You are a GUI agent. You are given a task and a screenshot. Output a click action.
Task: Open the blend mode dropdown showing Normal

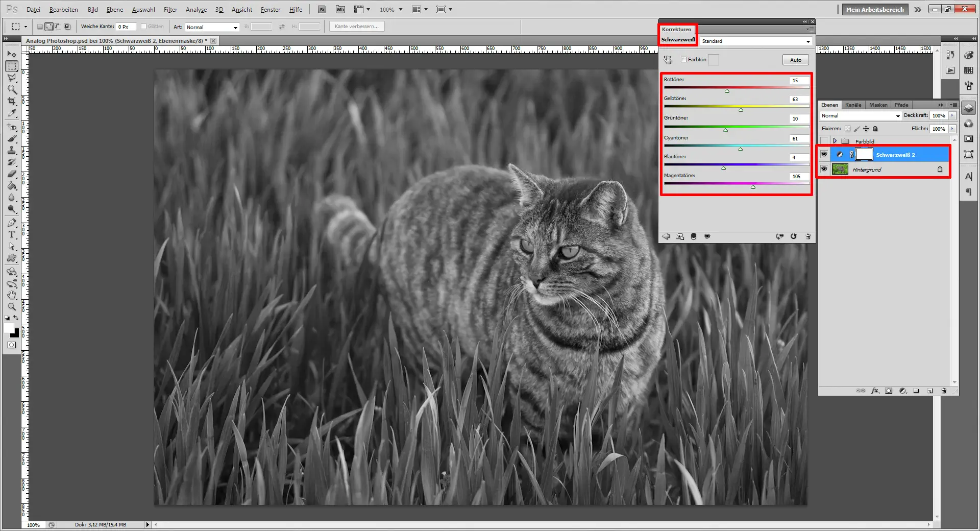pos(859,116)
